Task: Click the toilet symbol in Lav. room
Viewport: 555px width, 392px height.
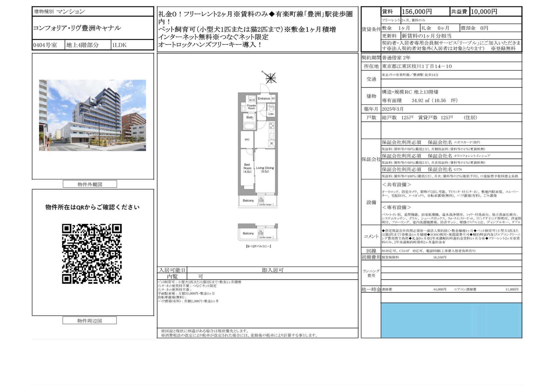Action: (x=271, y=108)
